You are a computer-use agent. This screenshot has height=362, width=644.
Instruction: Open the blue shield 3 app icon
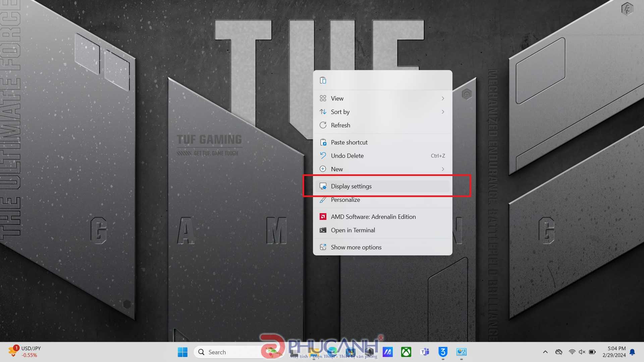(443, 352)
